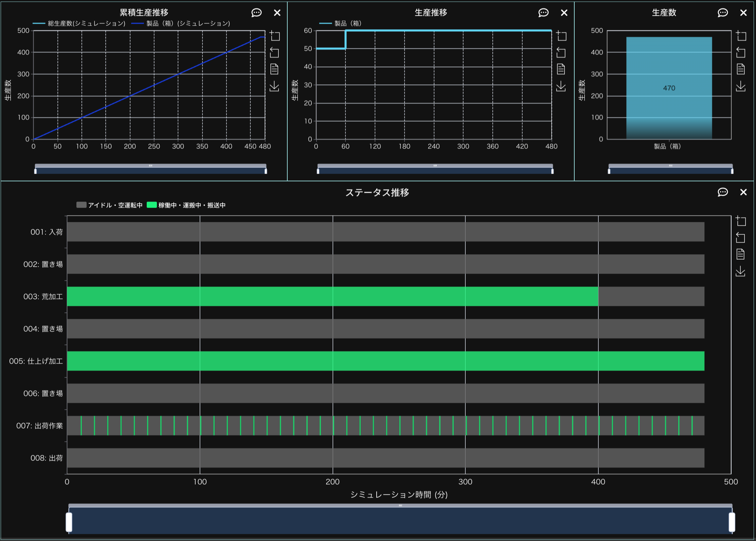This screenshot has width=756, height=541.
Task: Click the green 005: 仕上げ加工 status bar
Action: click(x=385, y=361)
